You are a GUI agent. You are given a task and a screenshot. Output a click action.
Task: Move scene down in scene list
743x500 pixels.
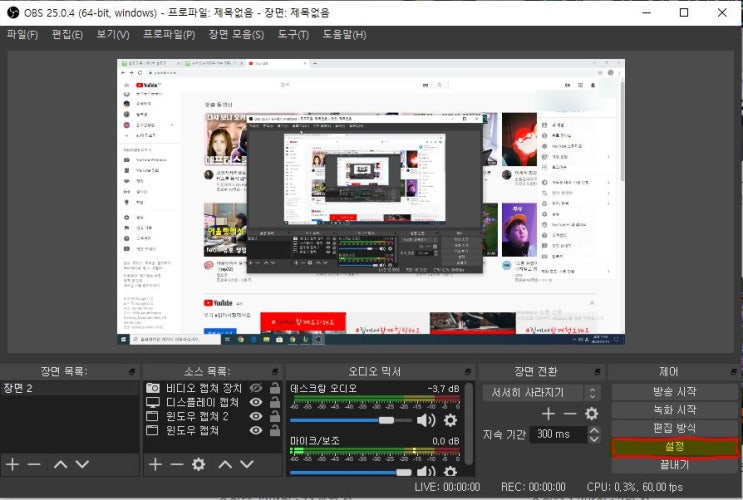82,464
